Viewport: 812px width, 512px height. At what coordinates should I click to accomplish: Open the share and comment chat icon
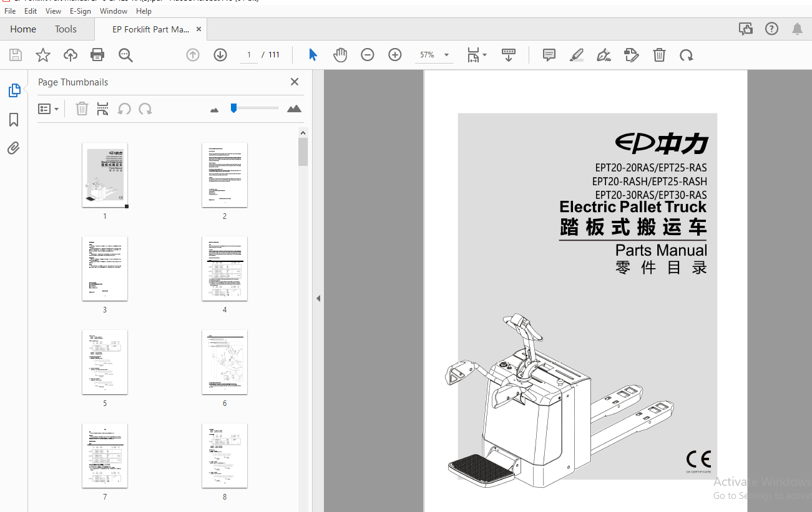pos(745,29)
